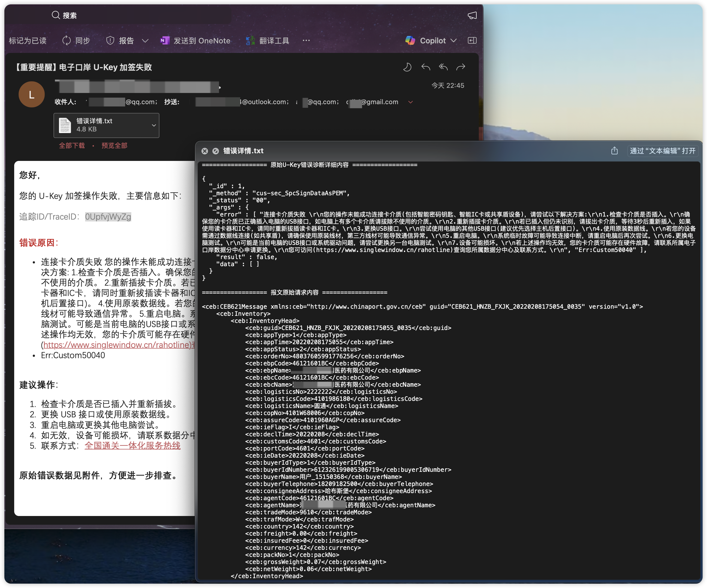The width and height of the screenshot is (707, 588).
Task: Click the reply-all double arrow icon
Action: pos(443,67)
